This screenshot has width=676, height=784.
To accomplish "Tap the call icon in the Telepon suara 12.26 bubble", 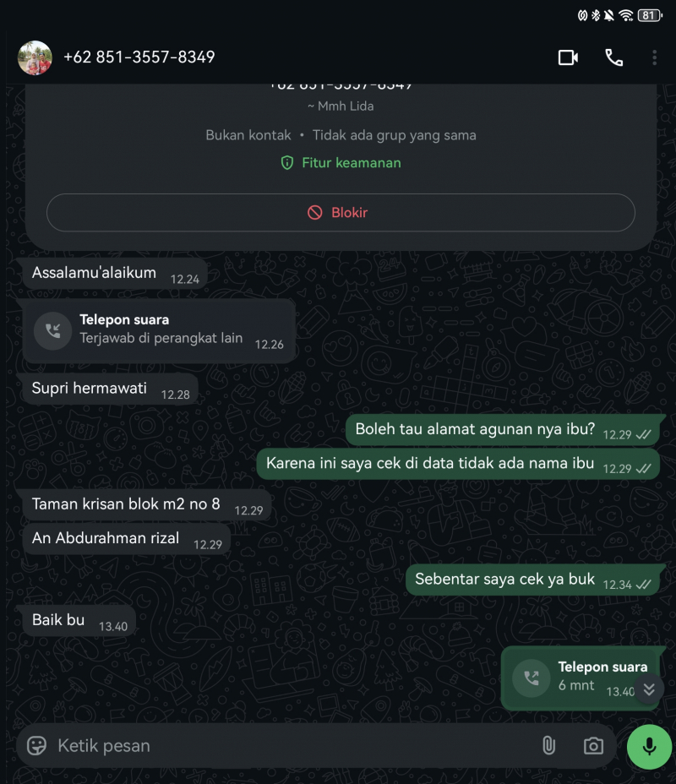I will (x=52, y=330).
